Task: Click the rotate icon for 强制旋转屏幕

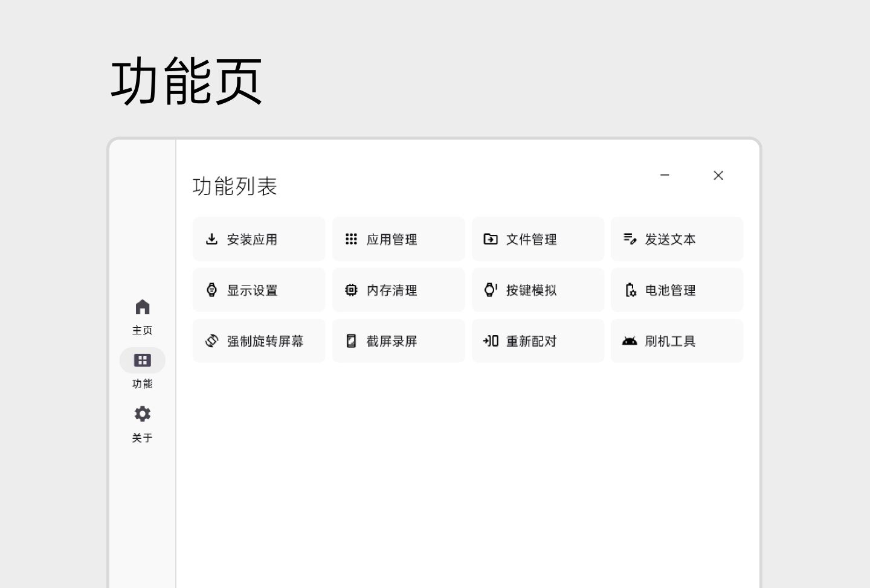Action: [x=211, y=341]
